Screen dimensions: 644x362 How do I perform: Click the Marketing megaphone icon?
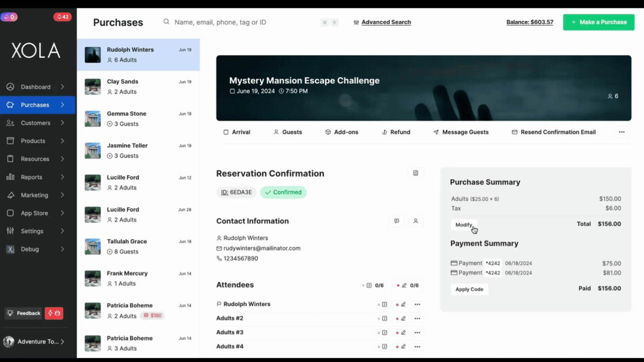tap(10, 195)
